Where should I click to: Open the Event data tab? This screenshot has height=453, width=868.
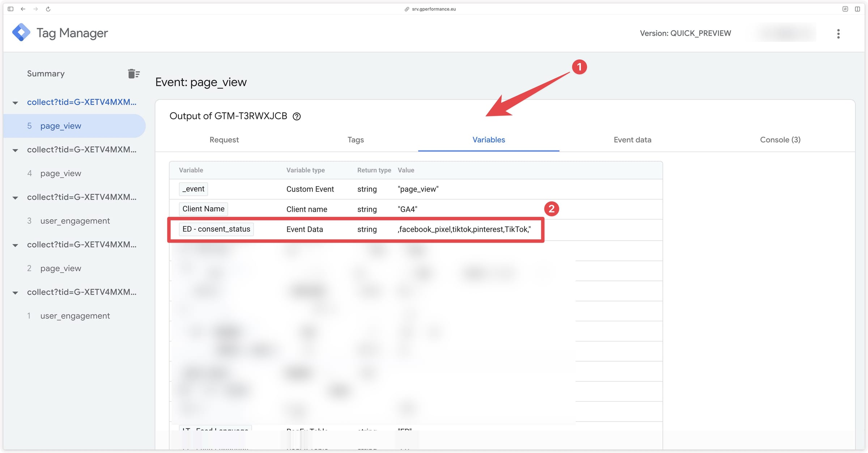pyautogui.click(x=632, y=140)
